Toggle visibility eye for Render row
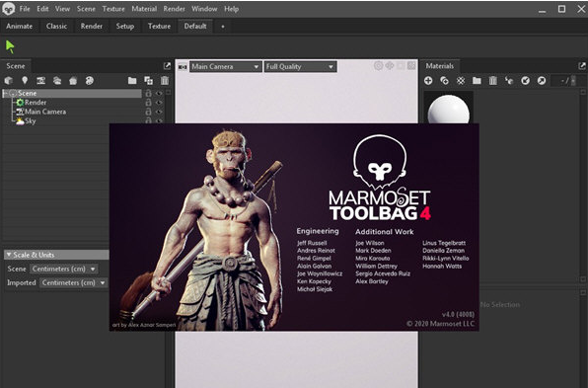 point(159,102)
